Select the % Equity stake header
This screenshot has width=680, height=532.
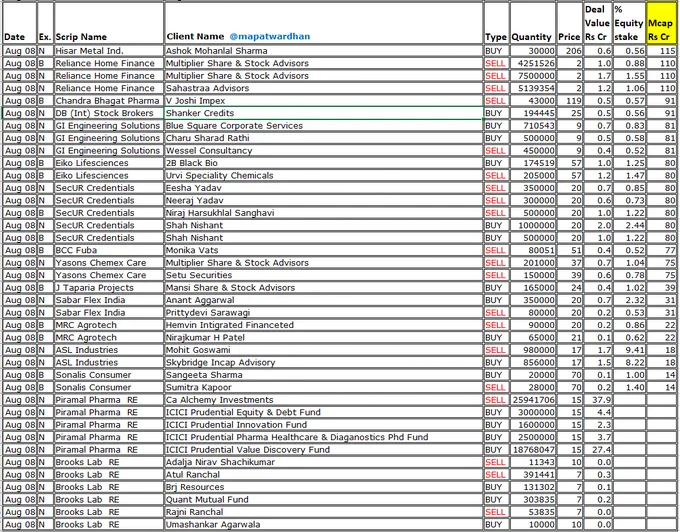pos(629,23)
